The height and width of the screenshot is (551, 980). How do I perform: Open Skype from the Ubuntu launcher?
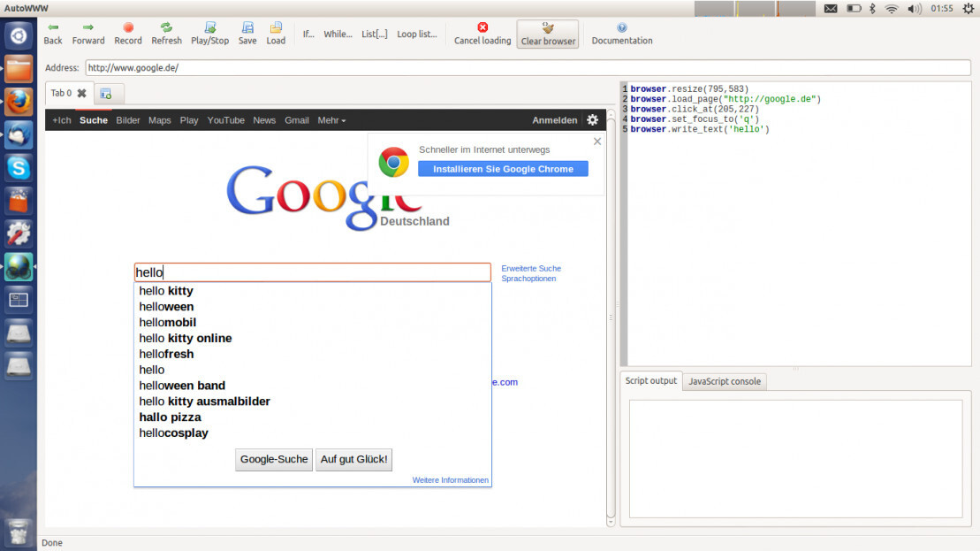[19, 168]
